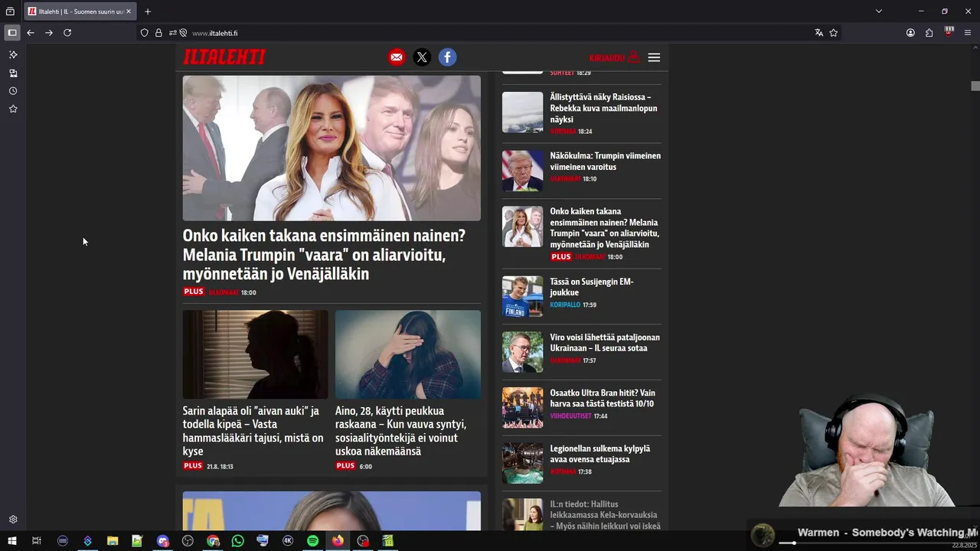The image size is (980, 551).
Task: Click the Raisio clouds thumbnail
Action: 522,112
